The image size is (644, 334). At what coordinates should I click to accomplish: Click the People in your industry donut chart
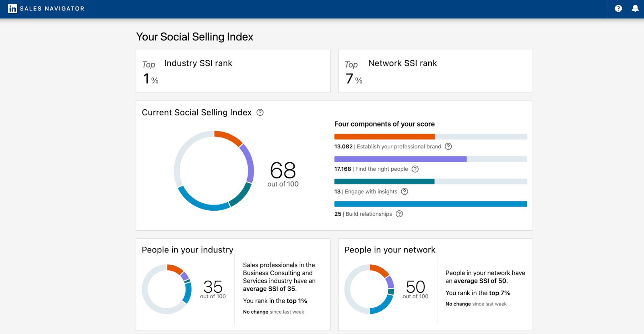(x=167, y=289)
